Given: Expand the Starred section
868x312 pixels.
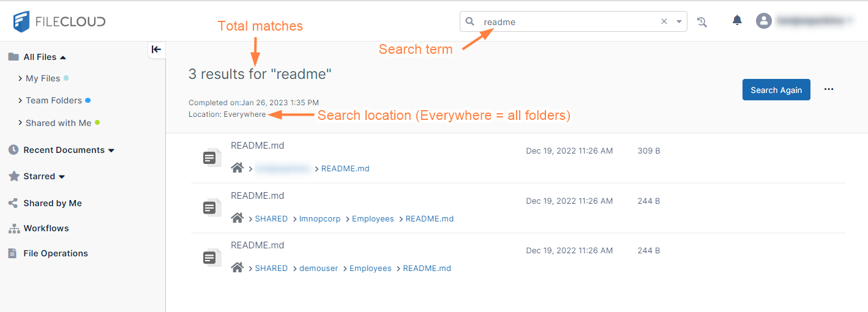Looking at the screenshot, I should point(62,177).
